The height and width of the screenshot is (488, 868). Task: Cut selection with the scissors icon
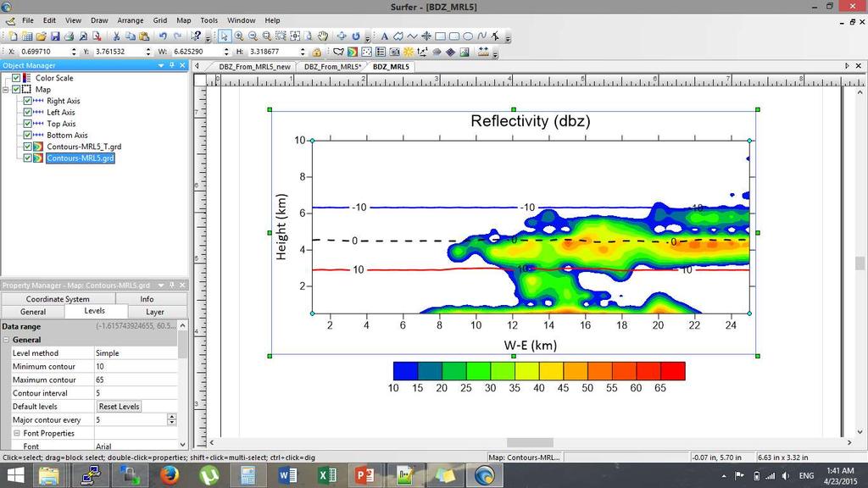click(116, 36)
